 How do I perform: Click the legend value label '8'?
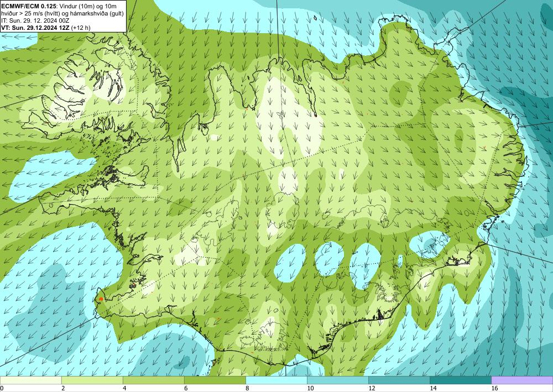(x=247, y=389)
